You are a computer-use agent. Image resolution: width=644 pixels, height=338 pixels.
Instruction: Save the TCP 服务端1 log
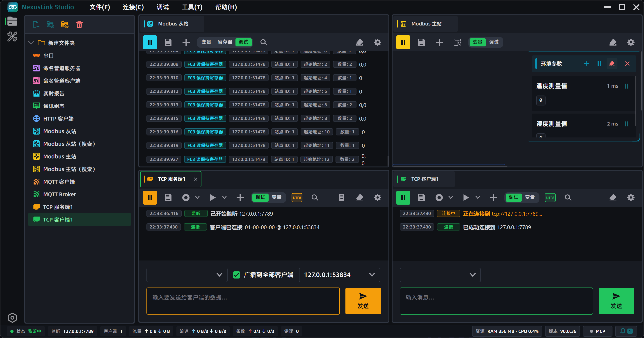pyautogui.click(x=168, y=197)
